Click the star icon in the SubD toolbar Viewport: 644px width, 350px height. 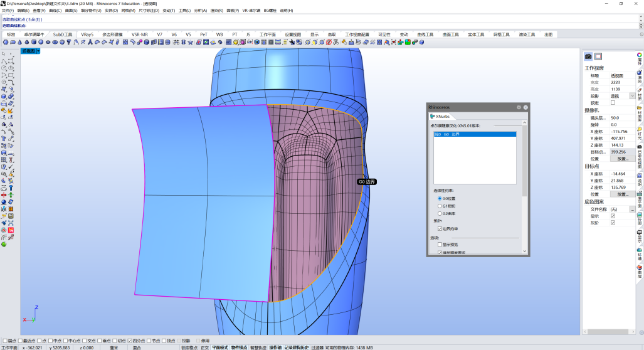point(190,42)
